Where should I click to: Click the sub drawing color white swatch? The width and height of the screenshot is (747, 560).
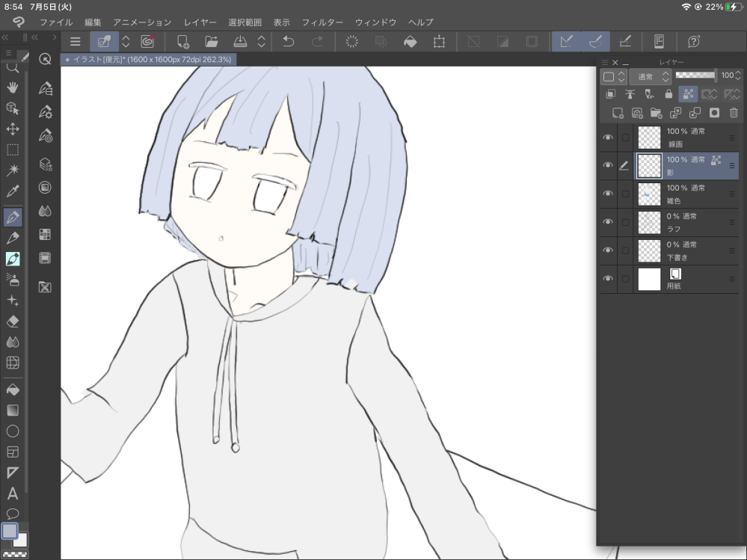pyautogui.click(x=20, y=541)
